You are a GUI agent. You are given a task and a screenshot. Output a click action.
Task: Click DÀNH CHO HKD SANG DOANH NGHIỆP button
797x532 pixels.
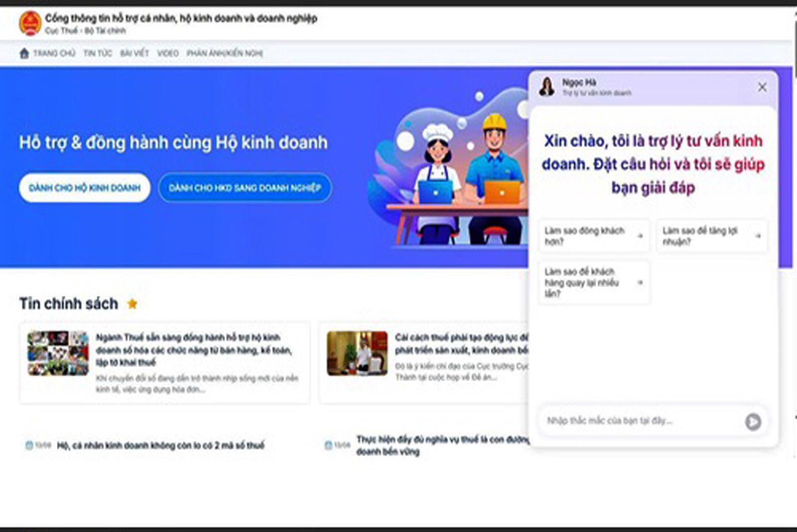click(x=245, y=188)
